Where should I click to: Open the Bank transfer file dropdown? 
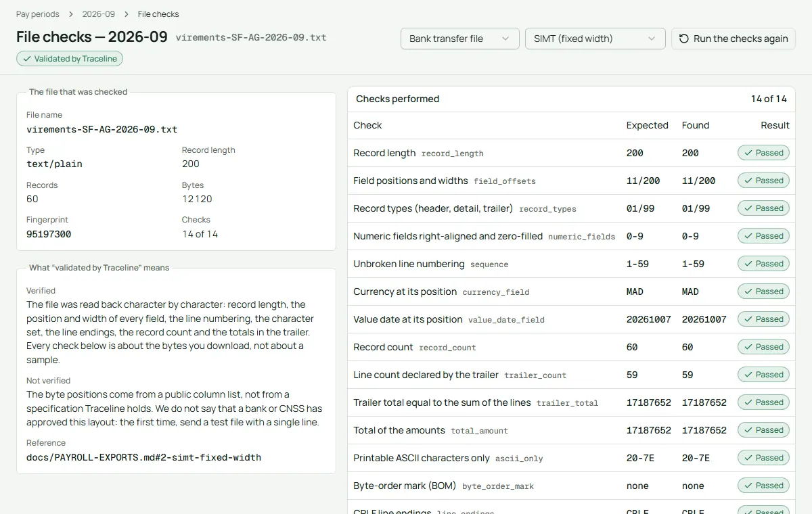click(x=460, y=39)
